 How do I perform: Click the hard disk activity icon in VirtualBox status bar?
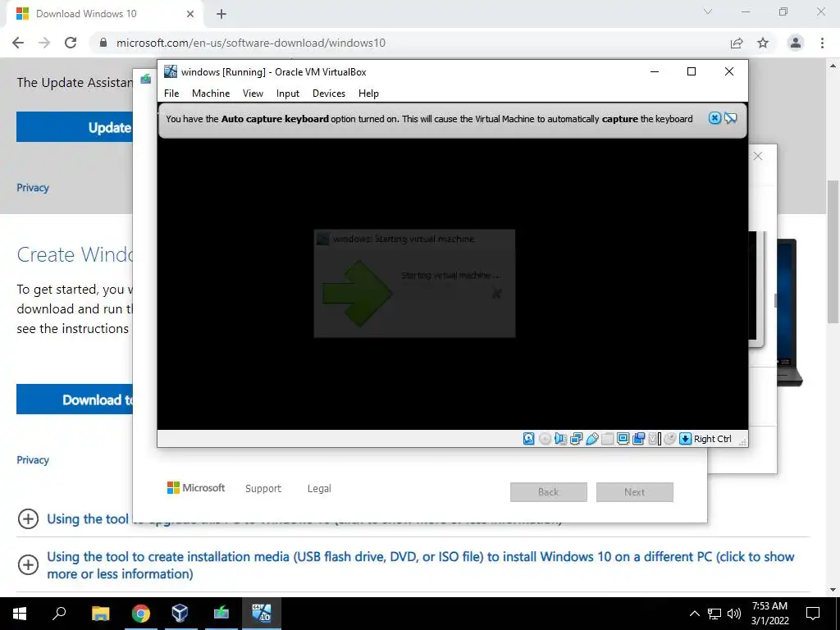coord(529,439)
